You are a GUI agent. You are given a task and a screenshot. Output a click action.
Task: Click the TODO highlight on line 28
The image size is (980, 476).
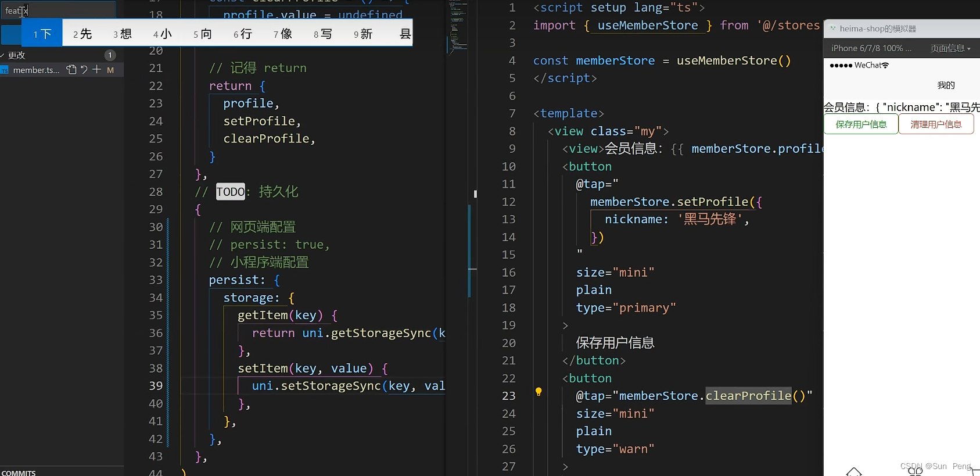tap(231, 192)
